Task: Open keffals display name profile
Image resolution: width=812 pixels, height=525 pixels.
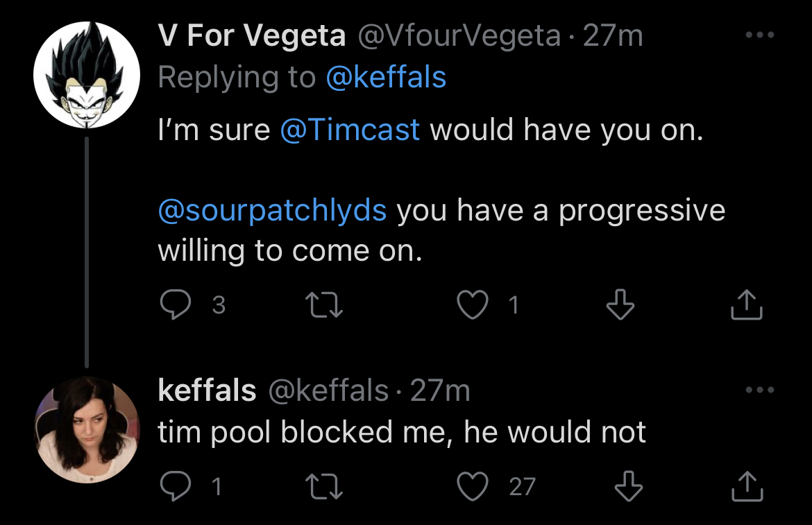Action: 207,390
